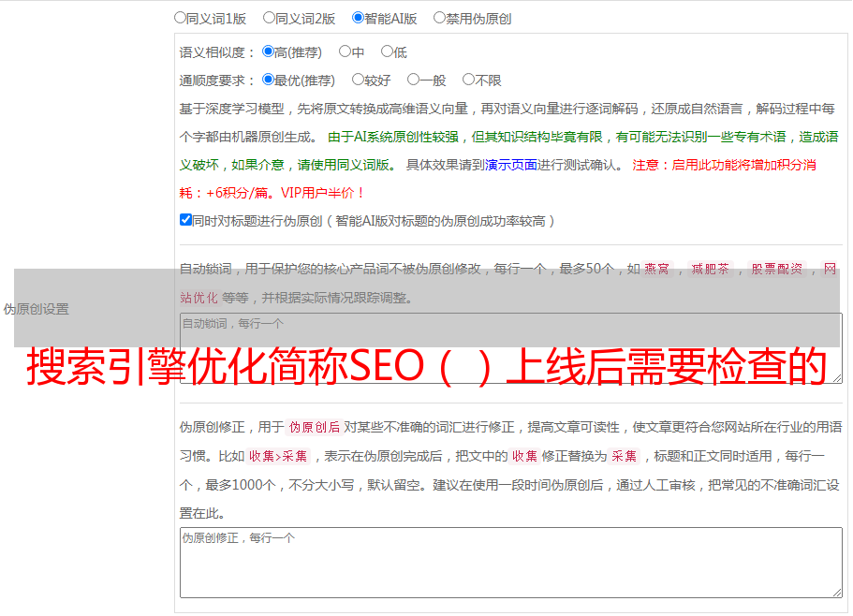Set 语义相似度 to 中
The image size is (853, 616).
click(x=345, y=51)
